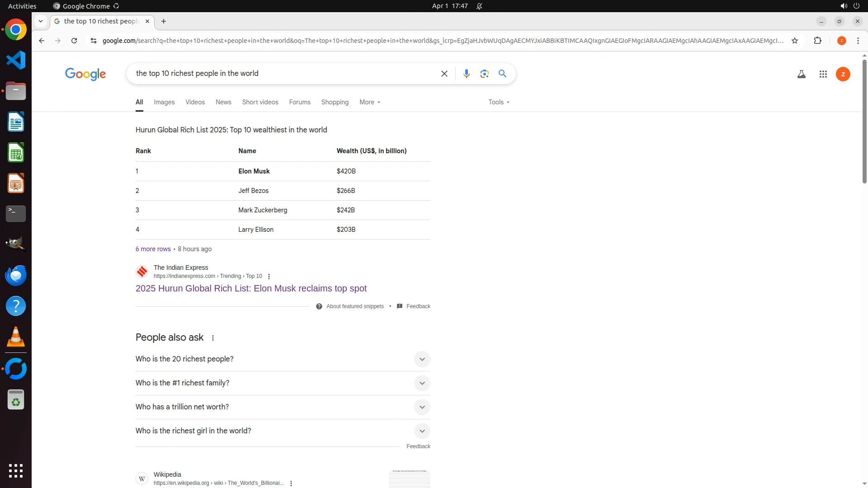
Task: Show 6 more rows of table
Action: tap(153, 249)
